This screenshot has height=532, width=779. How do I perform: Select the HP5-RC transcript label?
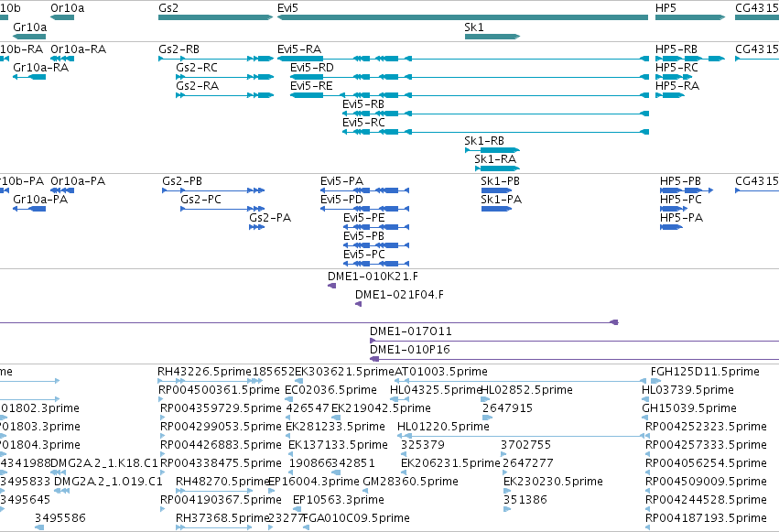(x=676, y=68)
